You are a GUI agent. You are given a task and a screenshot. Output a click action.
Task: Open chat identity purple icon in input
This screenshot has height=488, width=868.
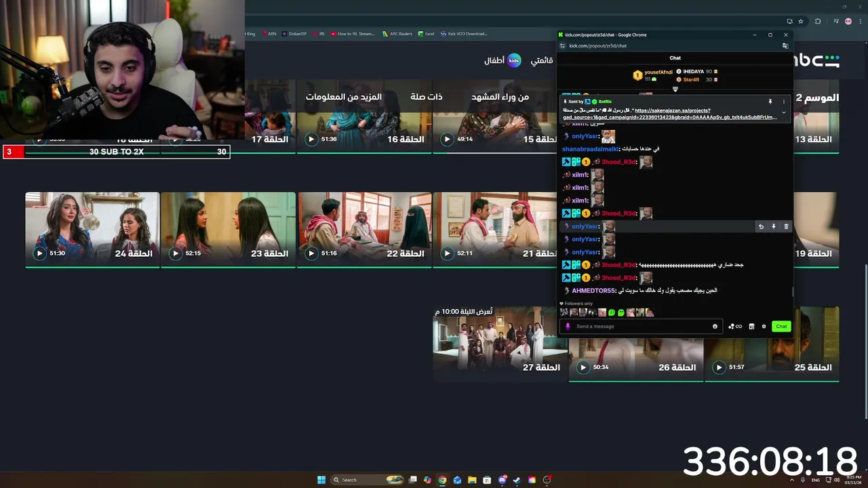click(x=568, y=326)
